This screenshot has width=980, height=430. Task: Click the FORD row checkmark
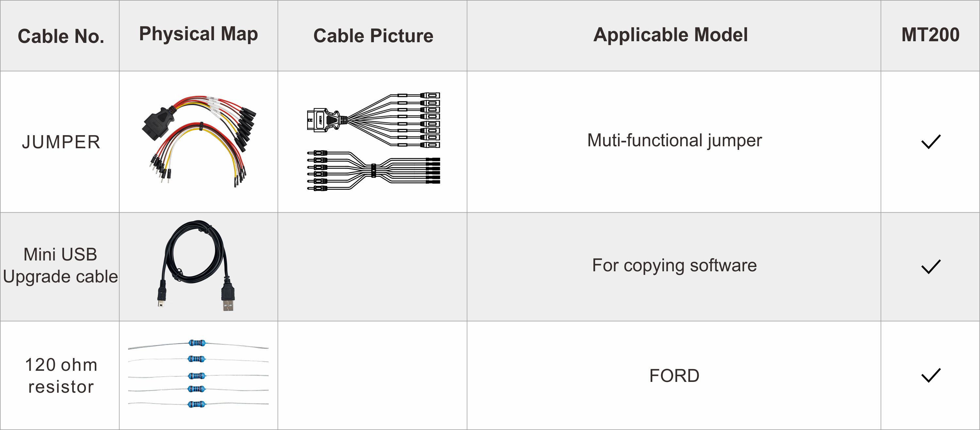931,375
